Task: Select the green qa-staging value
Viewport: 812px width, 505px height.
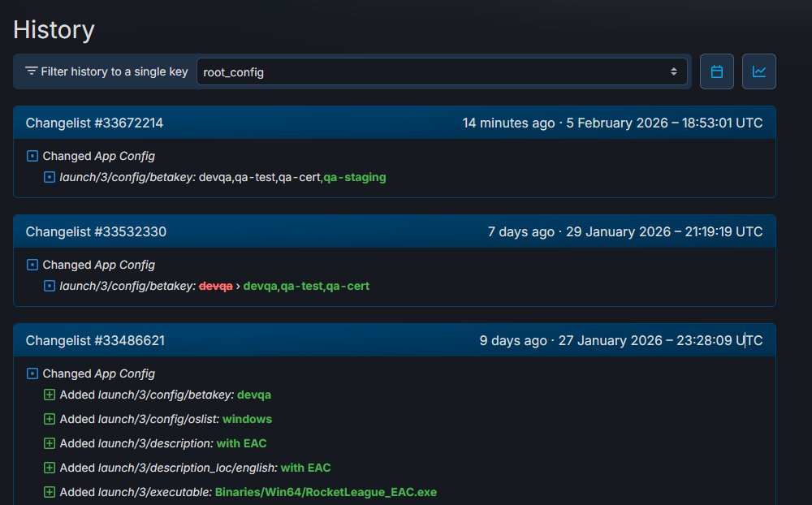Action: pos(355,177)
